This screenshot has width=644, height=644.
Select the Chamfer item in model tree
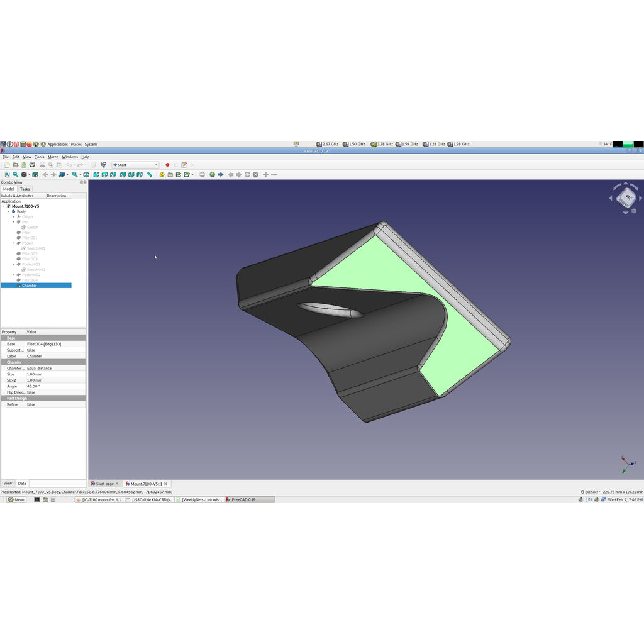coord(29,286)
